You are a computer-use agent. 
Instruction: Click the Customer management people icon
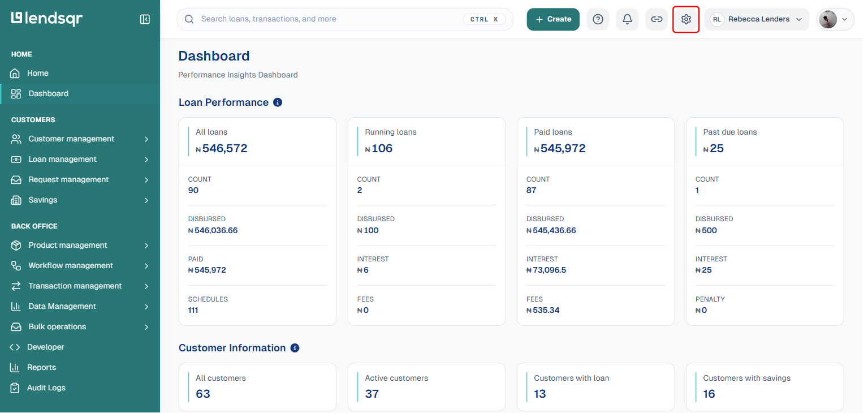16,139
